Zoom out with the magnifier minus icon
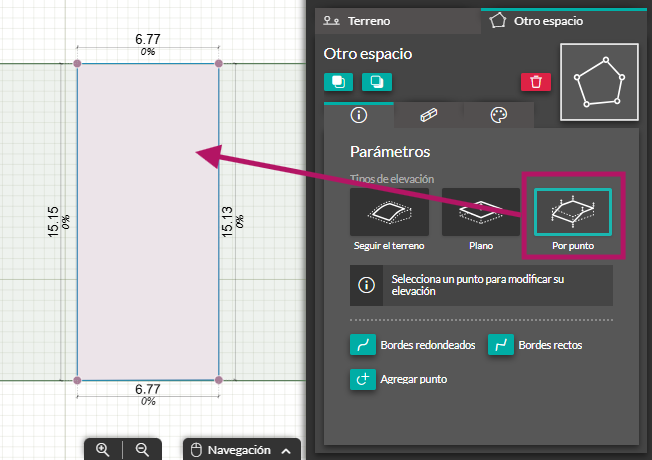The height and width of the screenshot is (460, 652). click(x=142, y=450)
